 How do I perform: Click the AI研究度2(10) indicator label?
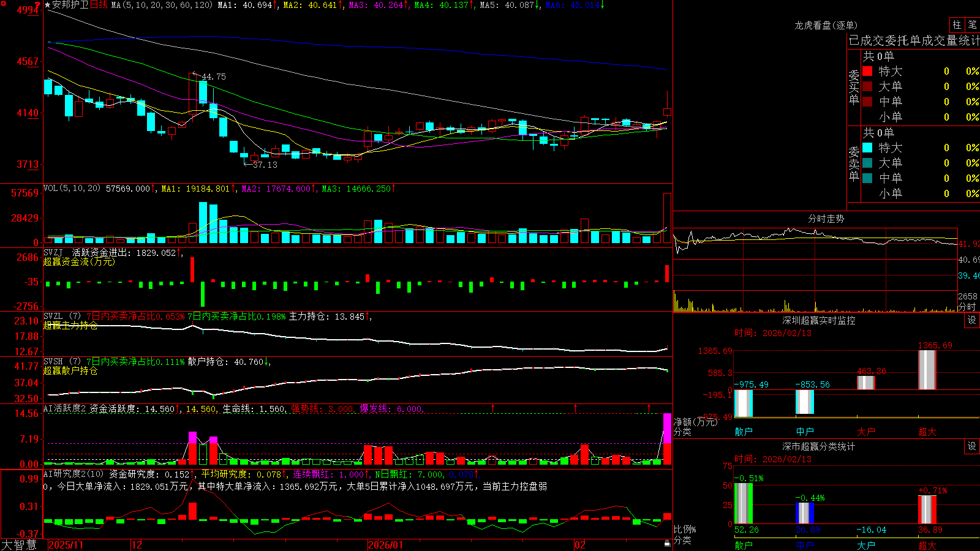point(73,474)
